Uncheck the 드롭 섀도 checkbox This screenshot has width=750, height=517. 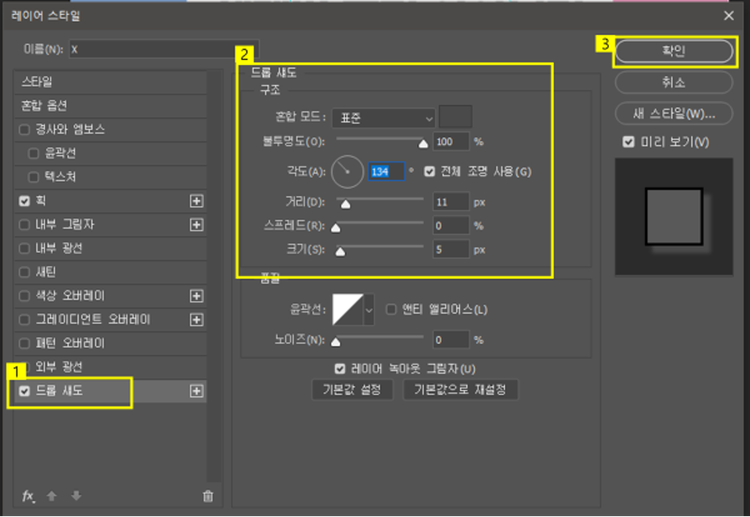click(x=24, y=391)
